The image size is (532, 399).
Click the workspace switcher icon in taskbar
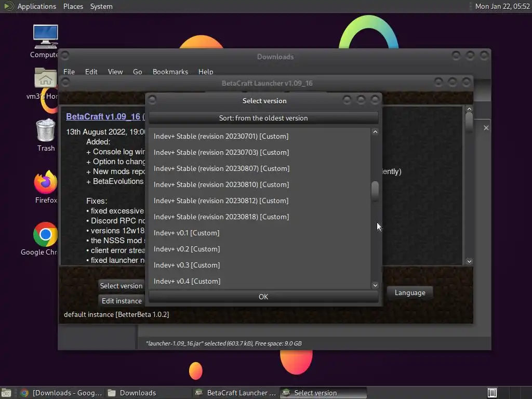492,393
